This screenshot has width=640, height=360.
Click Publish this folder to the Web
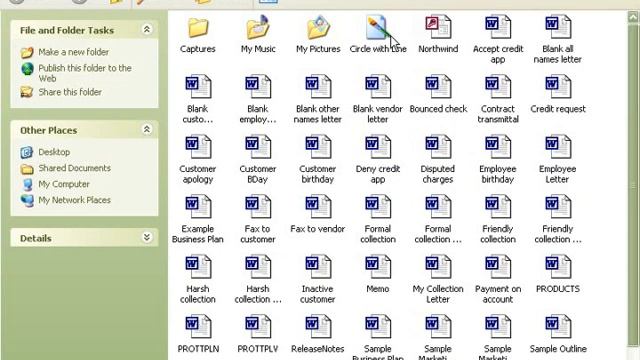tap(85, 73)
